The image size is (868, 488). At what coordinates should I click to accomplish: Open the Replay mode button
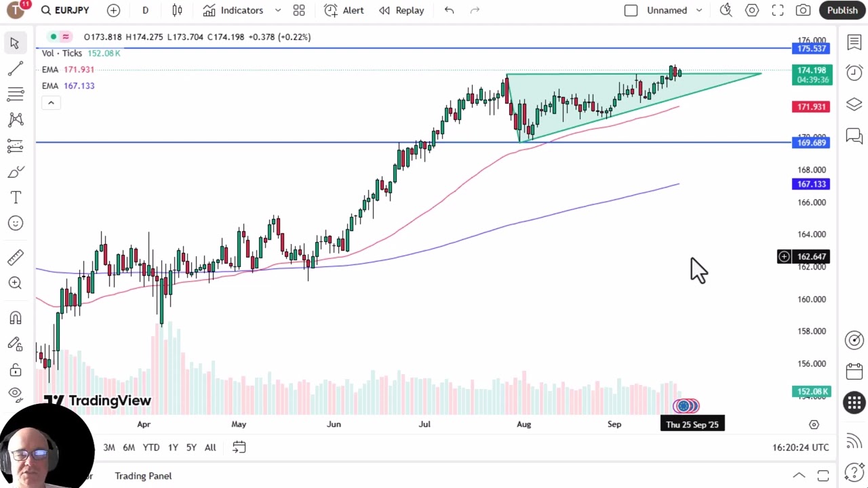coord(401,10)
